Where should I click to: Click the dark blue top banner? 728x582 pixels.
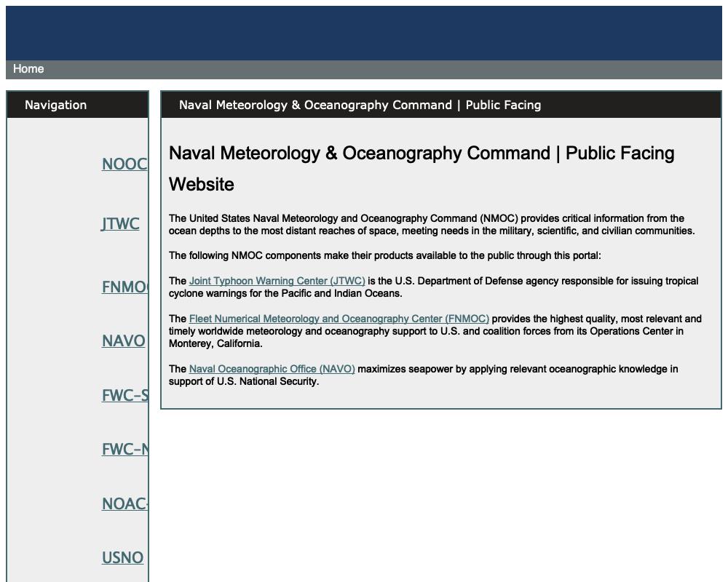[x=364, y=33]
